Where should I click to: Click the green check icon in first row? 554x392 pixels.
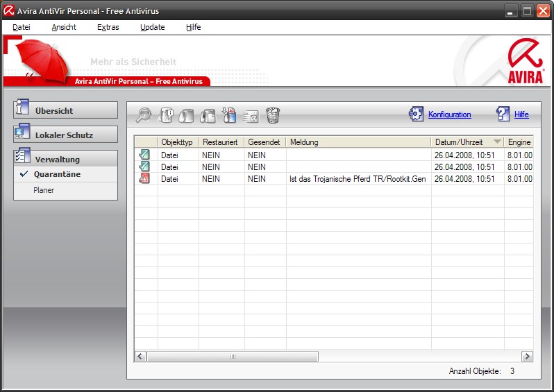point(144,154)
